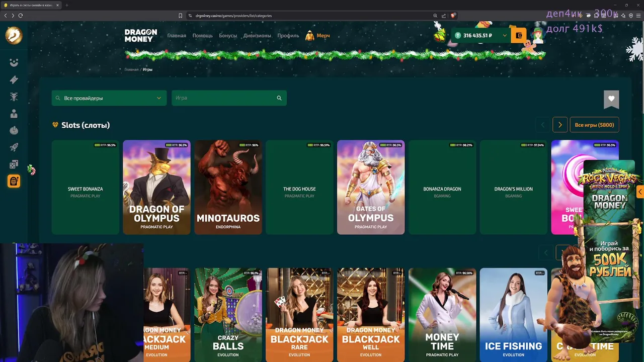Expand the Все провайдеры dropdown
644x362 pixels.
[x=109, y=98]
